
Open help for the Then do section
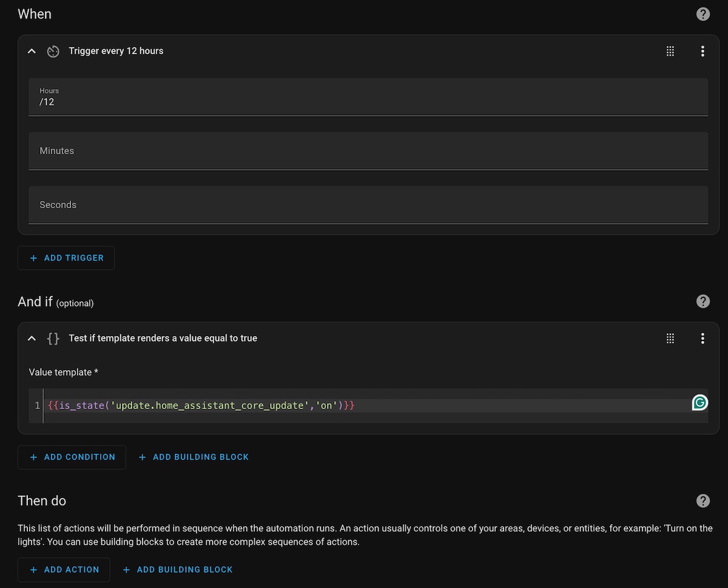(703, 501)
